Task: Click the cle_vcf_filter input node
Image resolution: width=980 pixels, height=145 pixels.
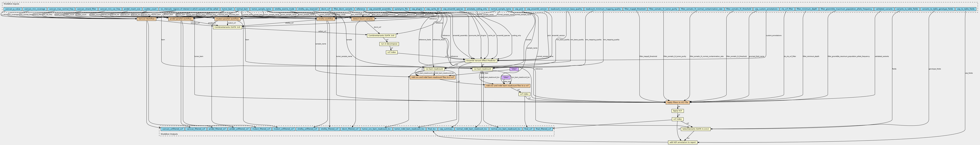Action: 787,9
